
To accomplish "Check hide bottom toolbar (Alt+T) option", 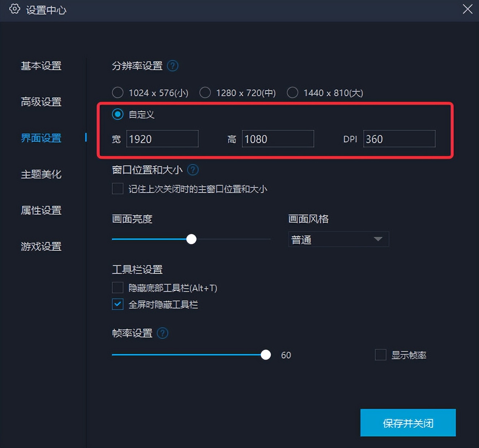I will point(117,287).
